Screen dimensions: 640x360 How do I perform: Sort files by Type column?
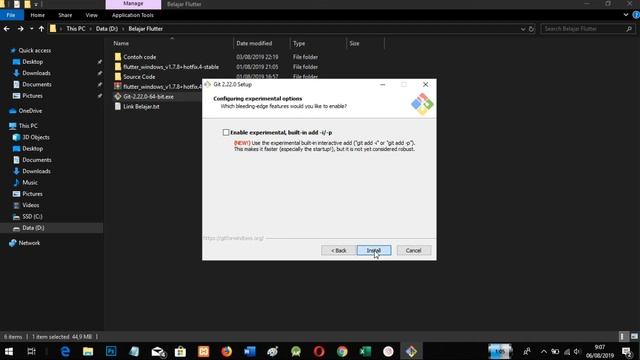coord(299,43)
